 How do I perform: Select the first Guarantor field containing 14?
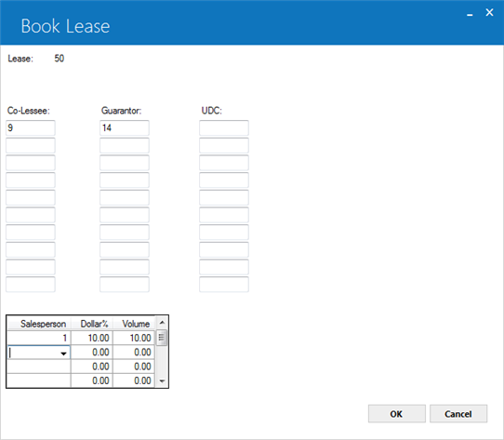click(x=125, y=128)
